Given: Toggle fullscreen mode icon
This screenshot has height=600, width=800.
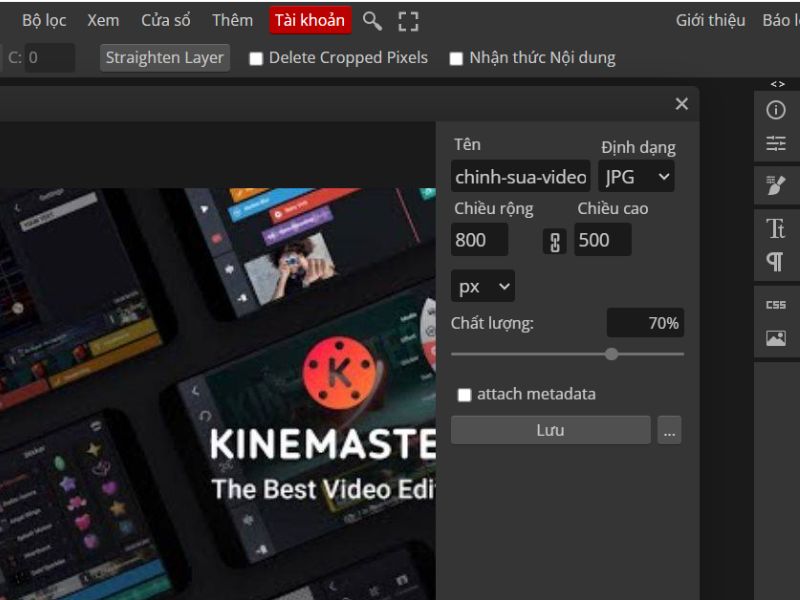Looking at the screenshot, I should click(408, 21).
